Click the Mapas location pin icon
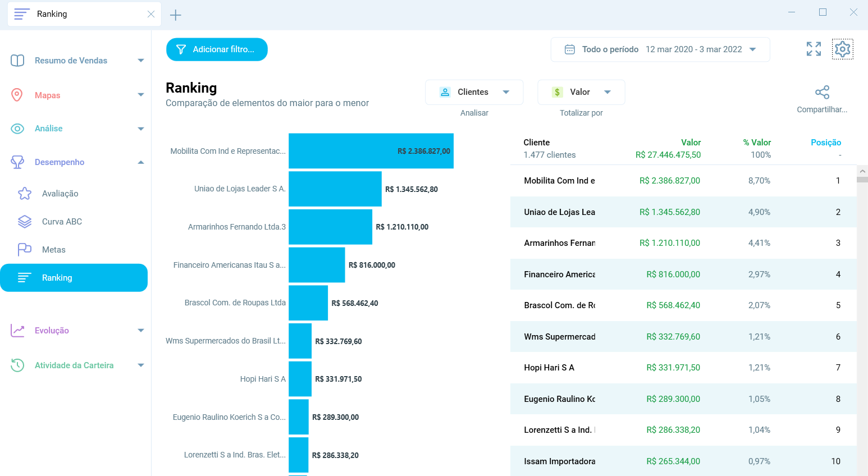The width and height of the screenshot is (868, 476). click(x=17, y=95)
